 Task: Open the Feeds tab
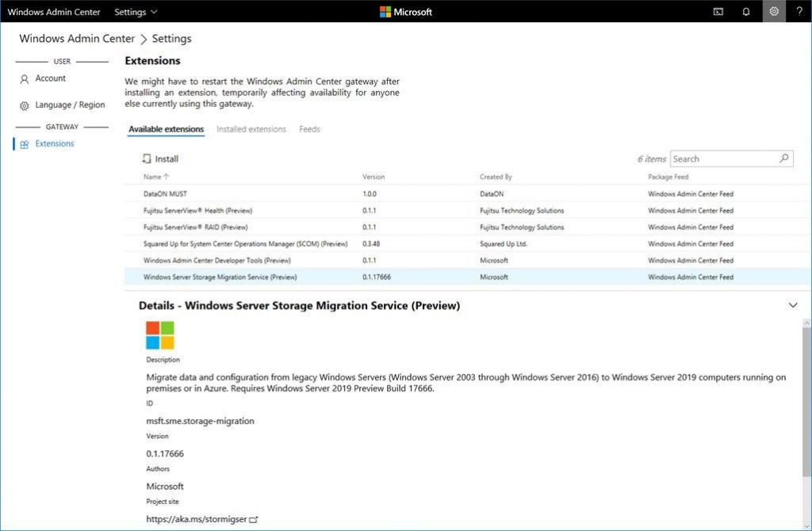310,129
